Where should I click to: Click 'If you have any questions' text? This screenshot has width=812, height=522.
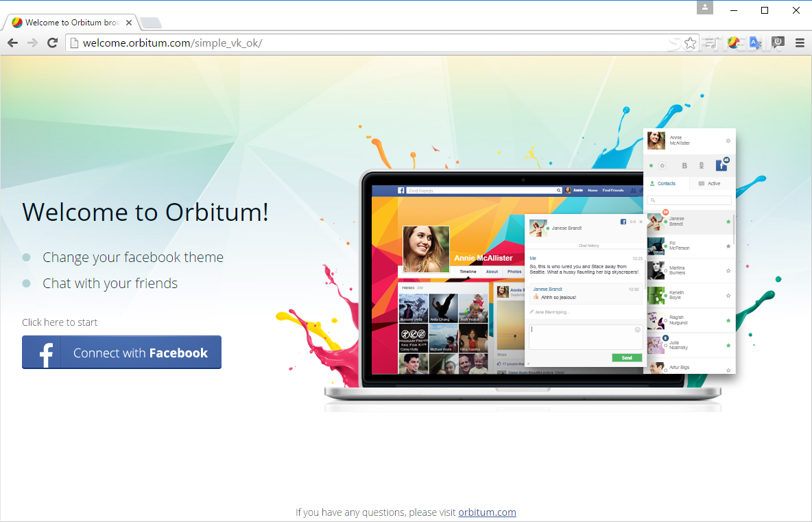tap(350, 512)
